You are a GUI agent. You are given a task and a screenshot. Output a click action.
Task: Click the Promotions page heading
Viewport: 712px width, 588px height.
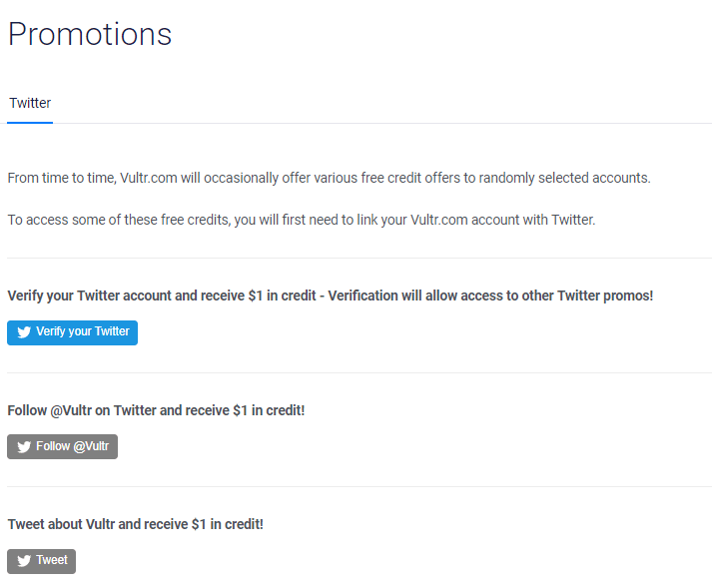90,34
